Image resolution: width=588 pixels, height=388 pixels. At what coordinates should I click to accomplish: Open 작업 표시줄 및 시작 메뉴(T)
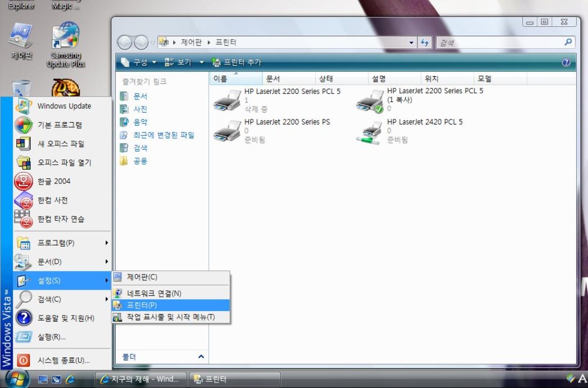[171, 317]
